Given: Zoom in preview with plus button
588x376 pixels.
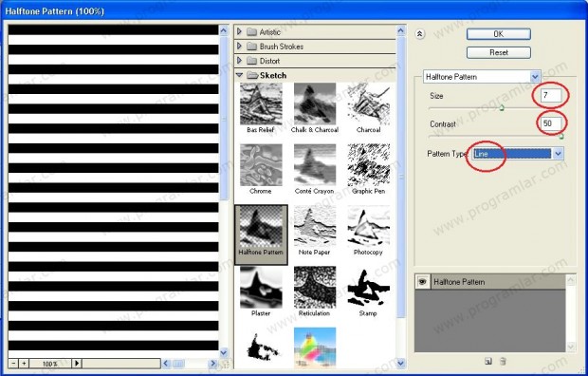Looking at the screenshot, I should pyautogui.click(x=24, y=364).
